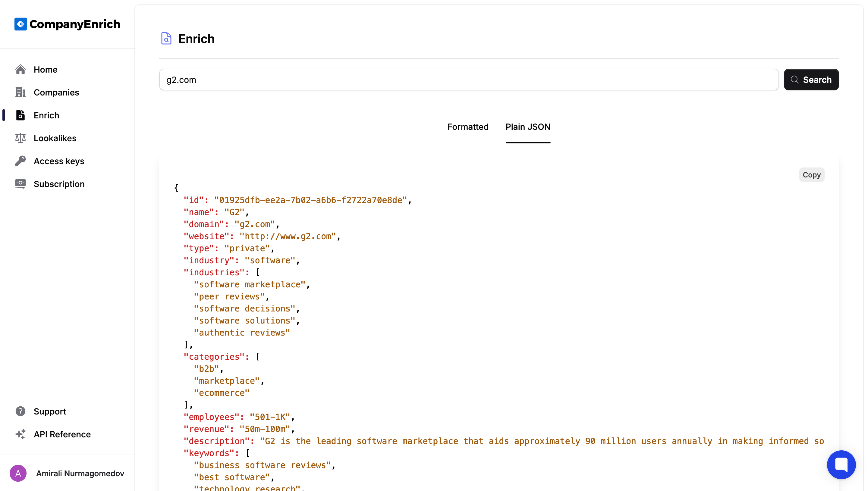
Task: Go to Home in the sidebar
Action: coord(46,70)
